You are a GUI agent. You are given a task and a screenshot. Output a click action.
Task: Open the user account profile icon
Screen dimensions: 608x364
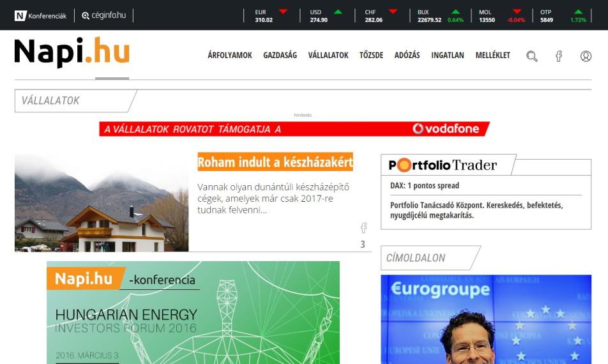pos(586,56)
